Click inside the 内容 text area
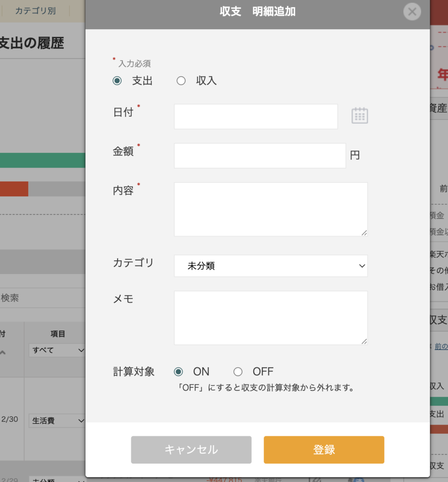Viewport: 448px width, 482px height. pos(271,209)
